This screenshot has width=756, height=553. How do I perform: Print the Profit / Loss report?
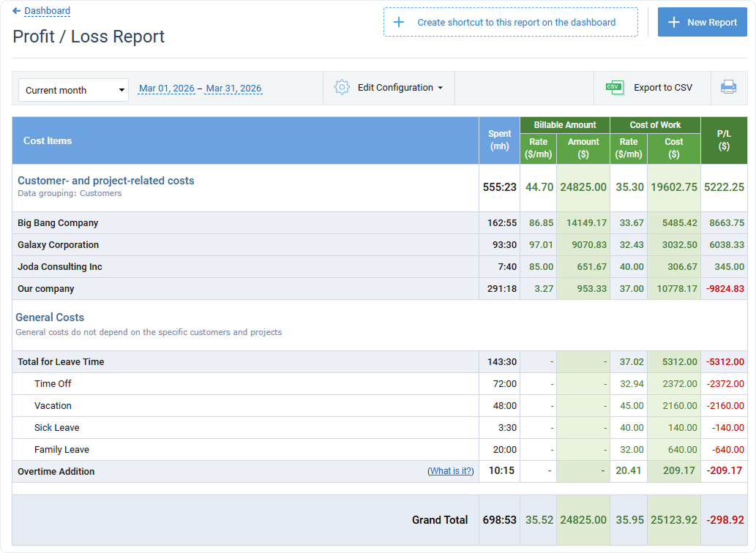click(728, 86)
